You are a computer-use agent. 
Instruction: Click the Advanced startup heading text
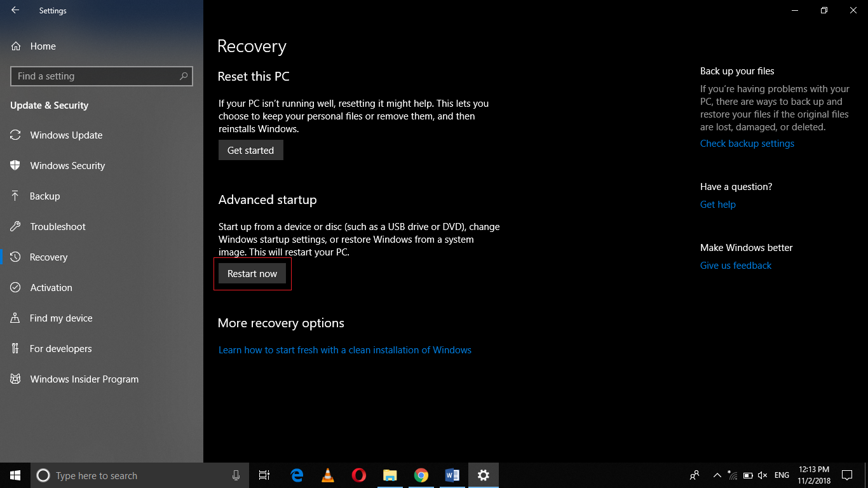coord(268,200)
